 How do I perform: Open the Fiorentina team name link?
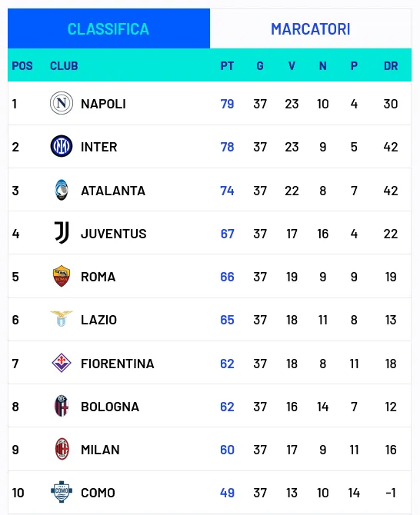(x=118, y=364)
